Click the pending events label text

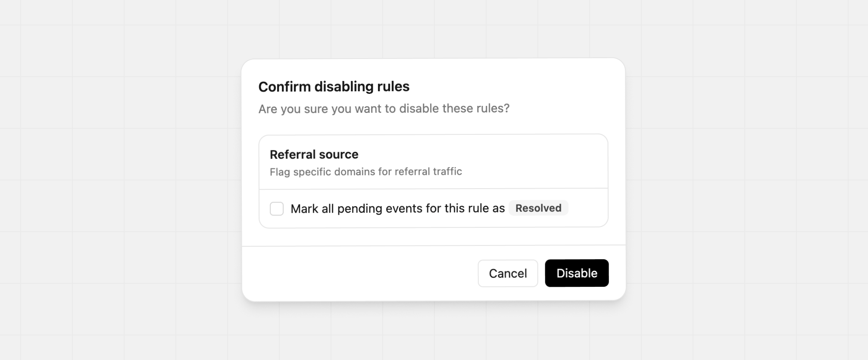point(397,208)
